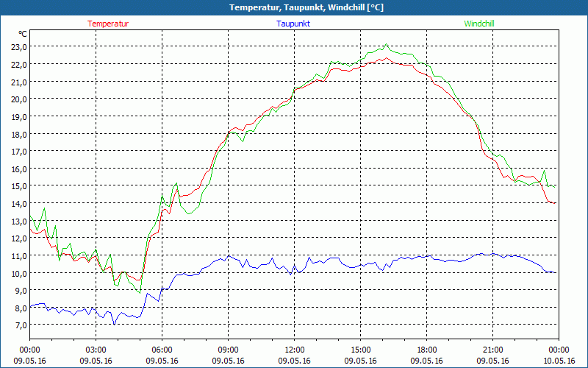Click the blue Taupunkt minimum near 04:00
The image size is (588, 368).
tap(115, 324)
